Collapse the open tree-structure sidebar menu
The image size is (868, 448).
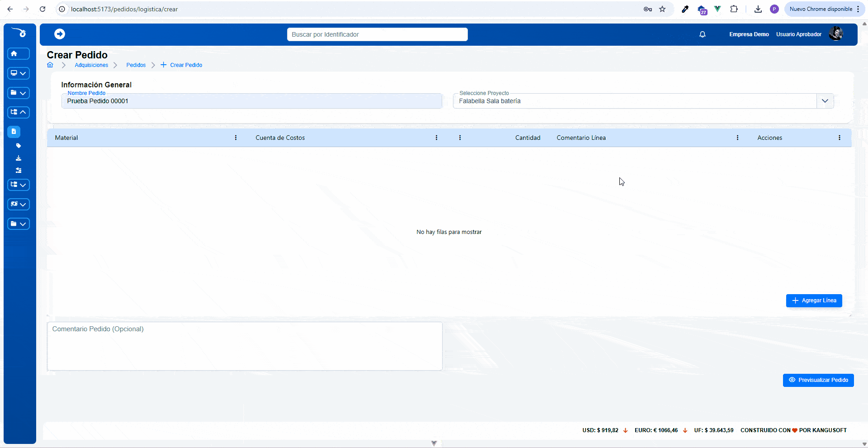tap(19, 112)
